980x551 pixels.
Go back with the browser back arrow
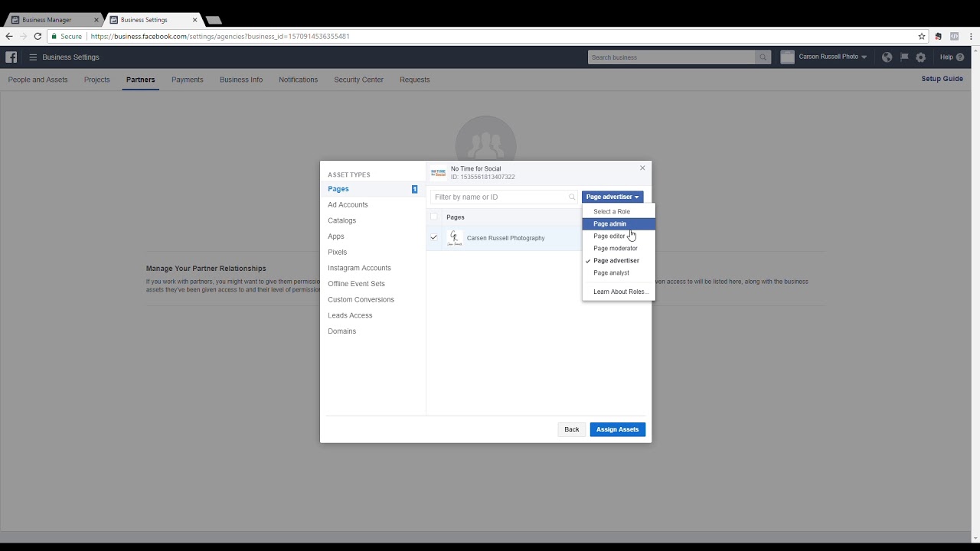(x=9, y=36)
